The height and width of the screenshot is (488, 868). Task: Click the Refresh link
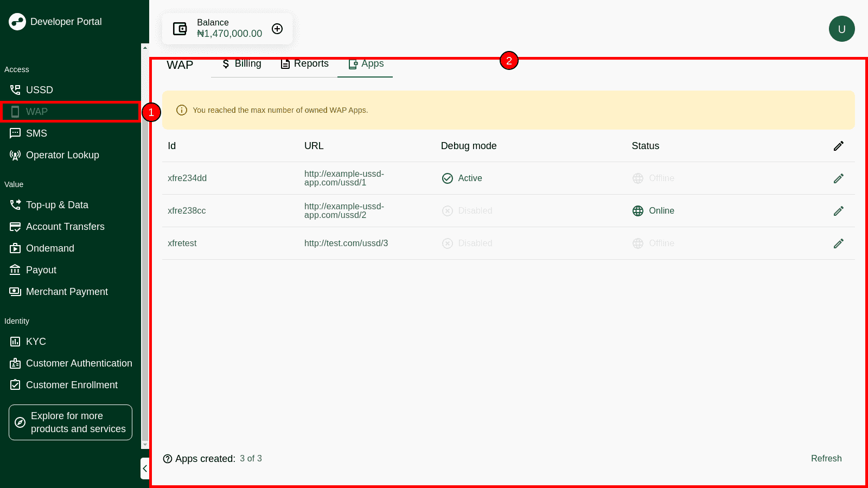coord(826,459)
